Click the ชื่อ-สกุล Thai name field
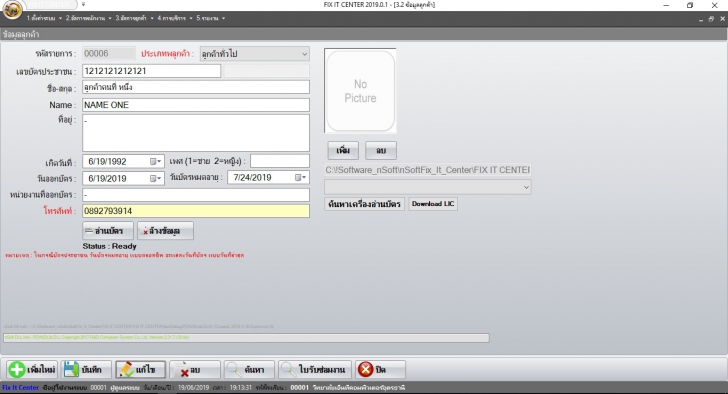728x394 pixels. (x=196, y=87)
